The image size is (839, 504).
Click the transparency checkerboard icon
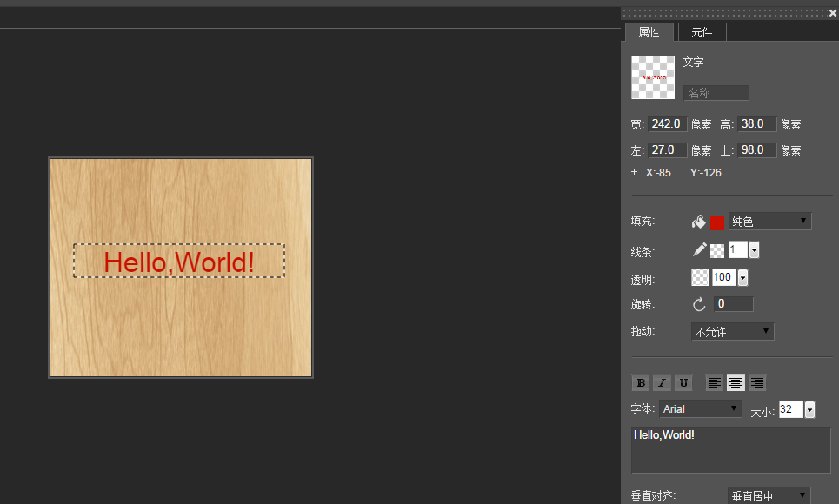pyautogui.click(x=700, y=277)
